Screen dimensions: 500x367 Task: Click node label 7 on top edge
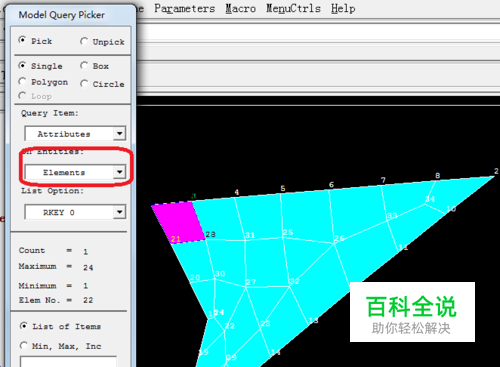point(383,180)
